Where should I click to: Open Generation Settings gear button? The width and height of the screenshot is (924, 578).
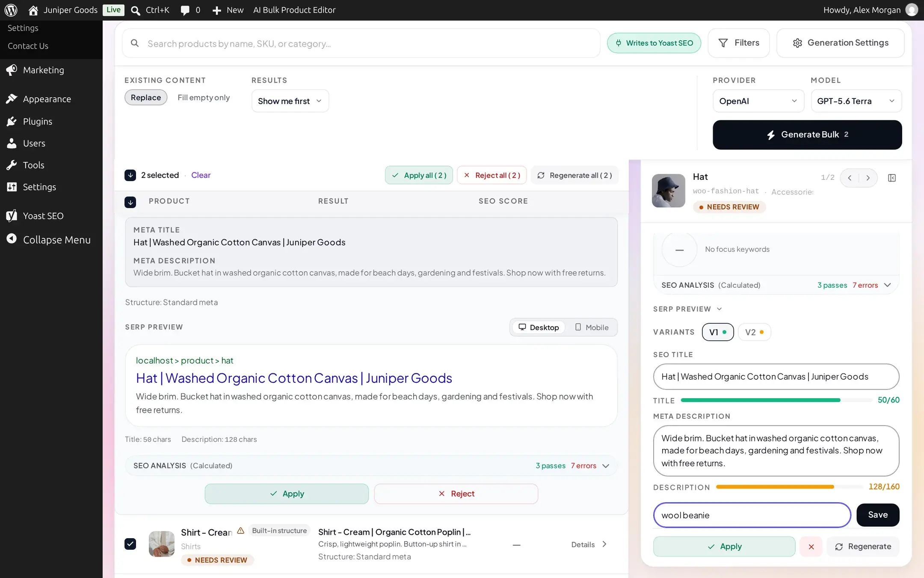[840, 43]
